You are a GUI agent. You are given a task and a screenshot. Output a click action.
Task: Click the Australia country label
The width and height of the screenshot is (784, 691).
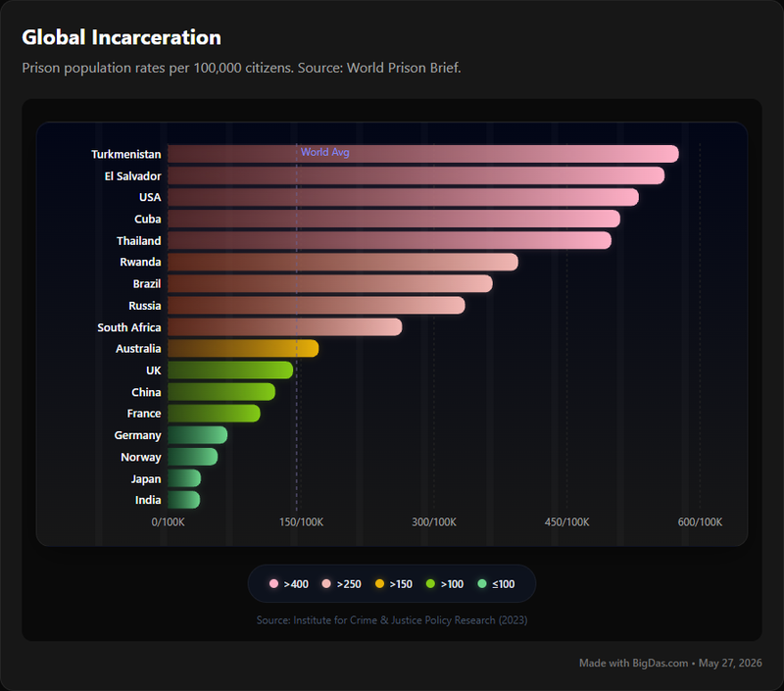point(138,349)
